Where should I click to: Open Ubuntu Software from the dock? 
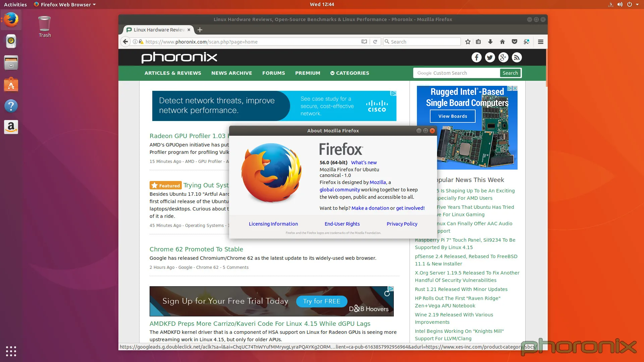coord(11,84)
